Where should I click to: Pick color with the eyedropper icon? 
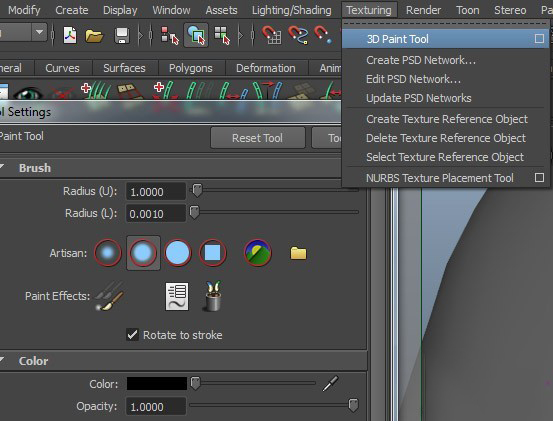tap(330, 384)
